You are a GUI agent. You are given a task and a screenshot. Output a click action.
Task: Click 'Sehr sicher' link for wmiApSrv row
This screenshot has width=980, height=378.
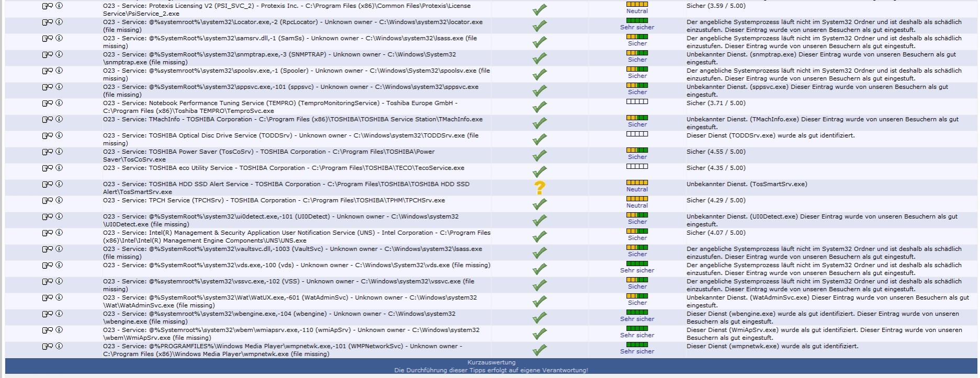click(x=637, y=335)
